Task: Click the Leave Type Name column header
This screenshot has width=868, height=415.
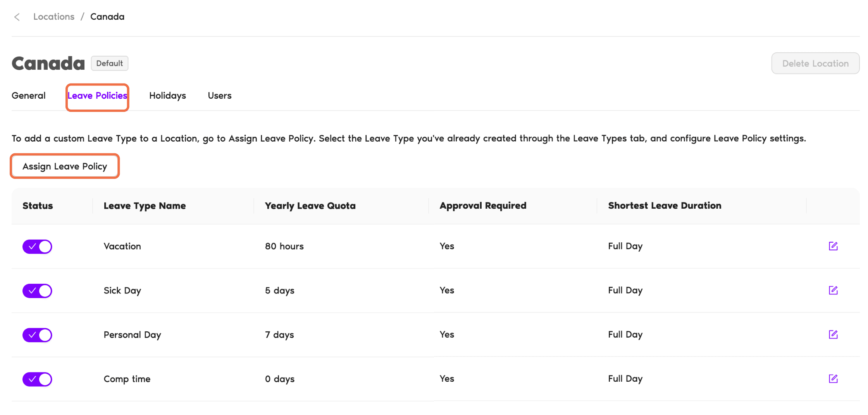Action: tap(145, 206)
